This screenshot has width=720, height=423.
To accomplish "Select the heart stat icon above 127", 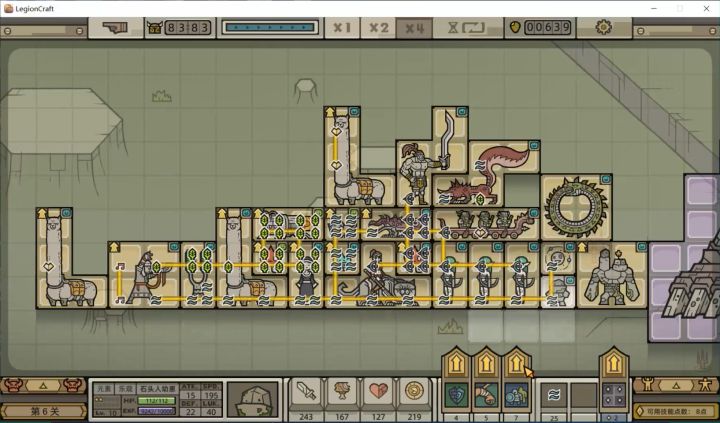I will [x=378, y=392].
